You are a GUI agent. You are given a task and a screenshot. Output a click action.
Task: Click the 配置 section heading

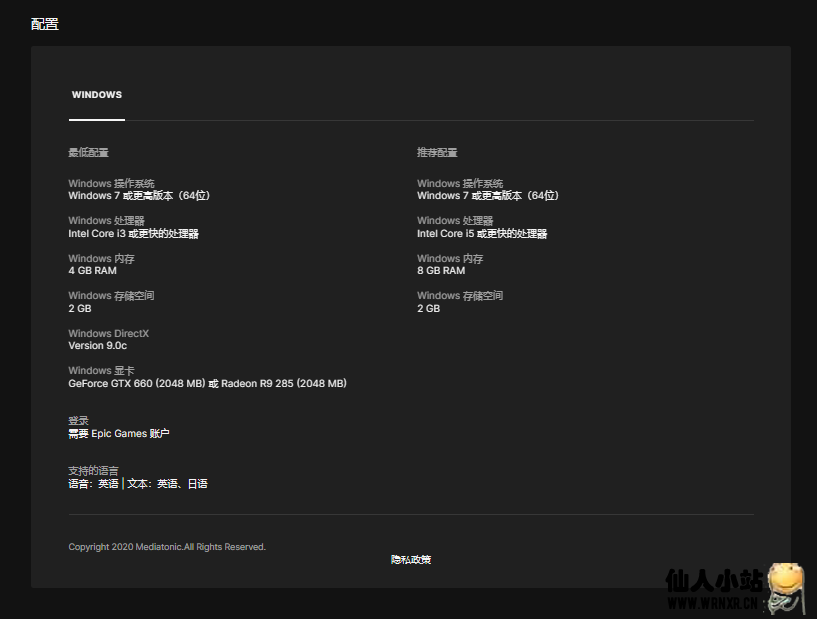(x=45, y=24)
